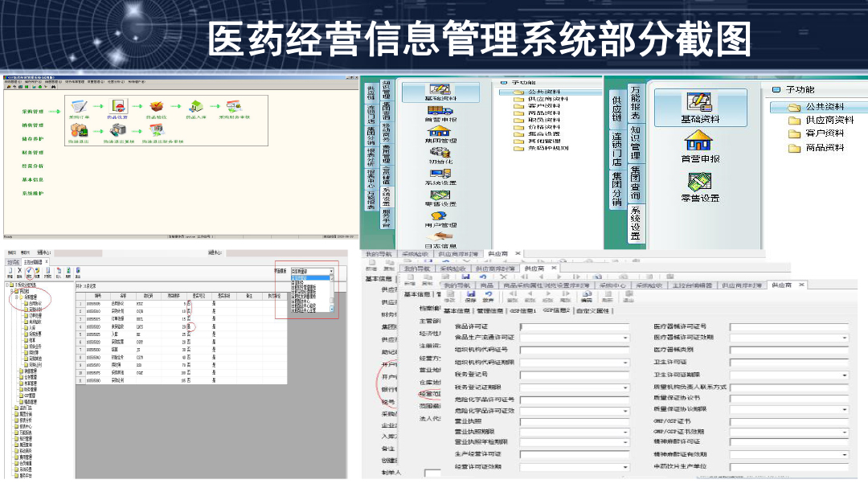Open the GSP信息1 form tab
Image resolution: width=868 pixels, height=488 pixels.
click(523, 311)
